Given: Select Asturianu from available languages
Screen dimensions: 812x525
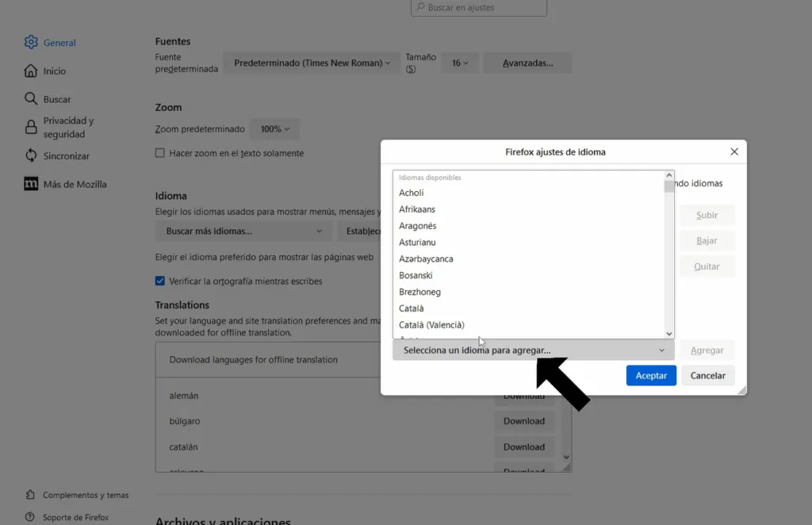Looking at the screenshot, I should click(529, 243).
